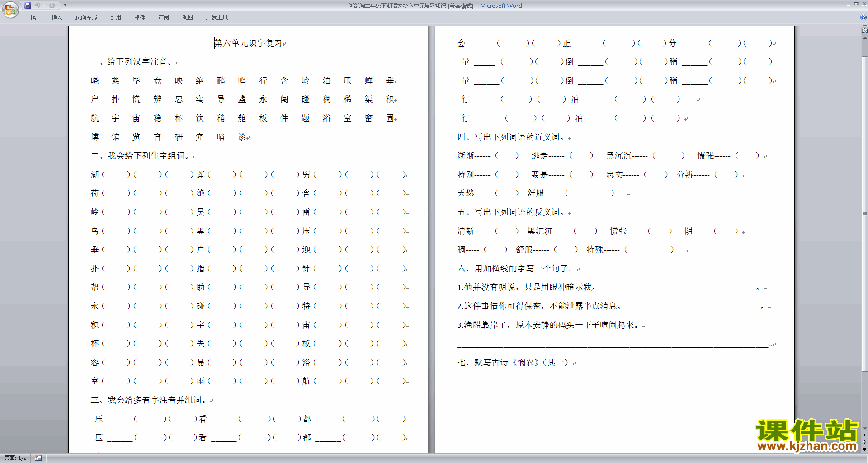Click the vertical scrollbar down arrow

(864, 428)
